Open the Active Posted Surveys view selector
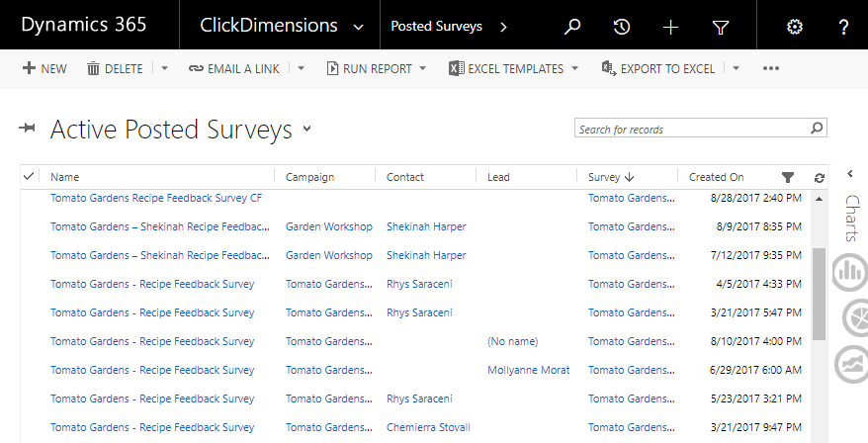This screenshot has height=443, width=868. pyautogui.click(x=307, y=129)
